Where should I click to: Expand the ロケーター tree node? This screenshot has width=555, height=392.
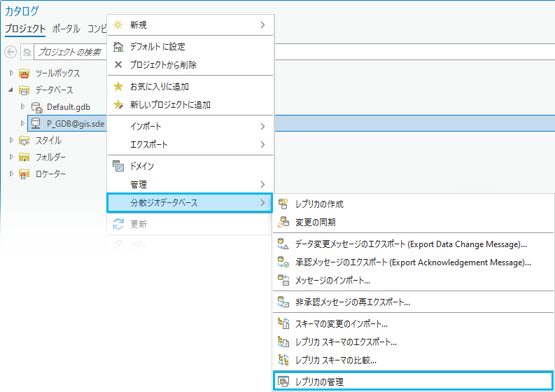(11, 174)
